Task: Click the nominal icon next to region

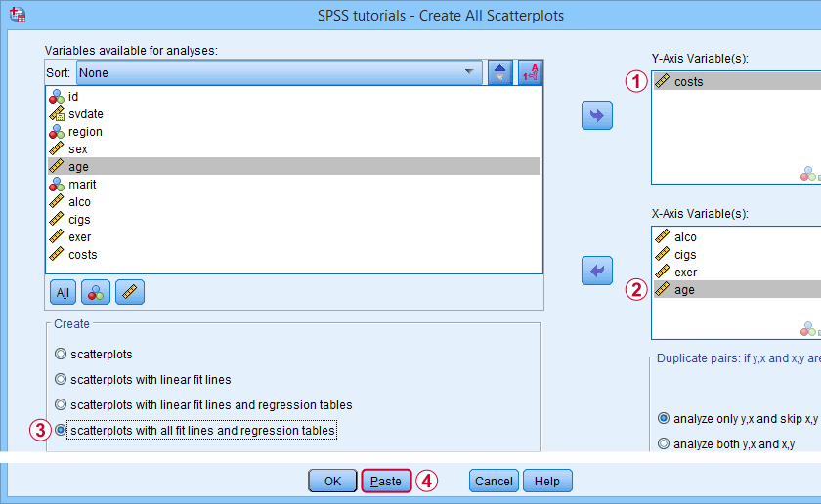Action: pos(57,131)
